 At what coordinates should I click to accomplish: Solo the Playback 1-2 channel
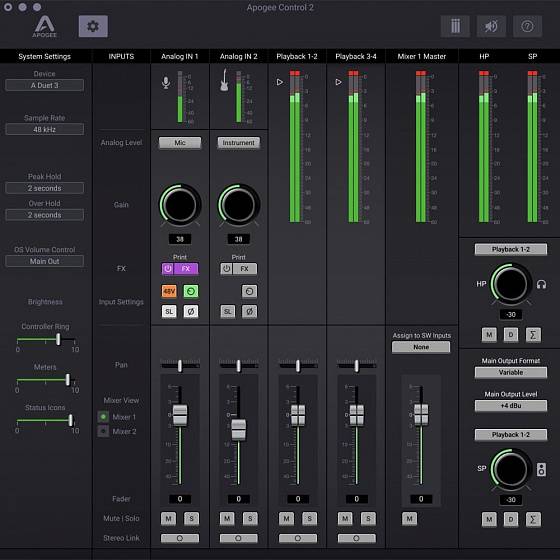pos(309,518)
